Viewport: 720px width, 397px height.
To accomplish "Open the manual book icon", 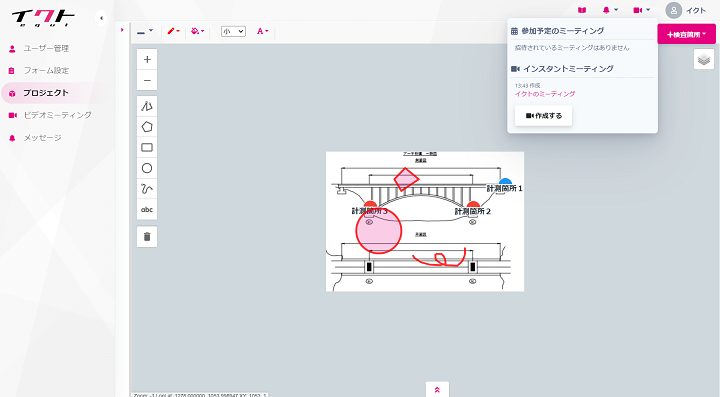I will (582, 10).
